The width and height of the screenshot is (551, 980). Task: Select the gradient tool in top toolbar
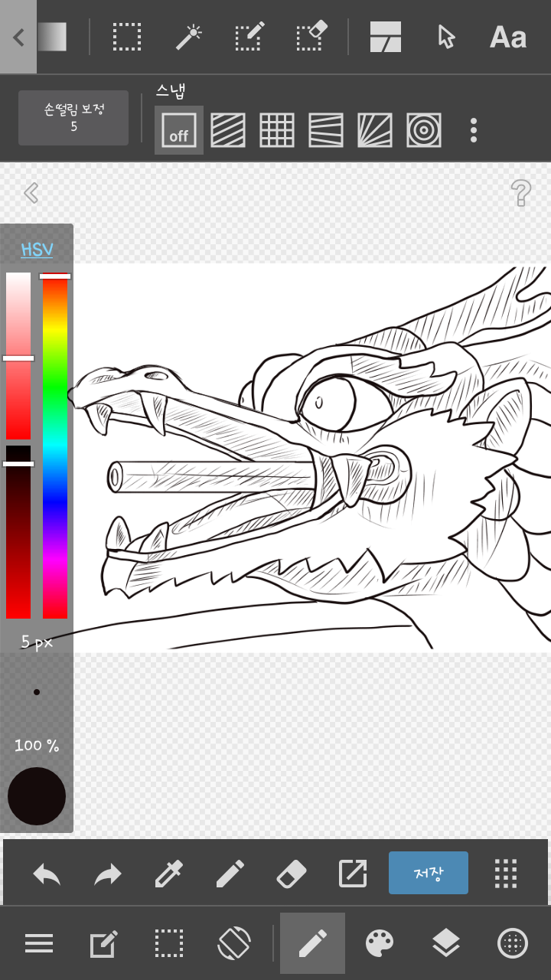(x=52, y=37)
